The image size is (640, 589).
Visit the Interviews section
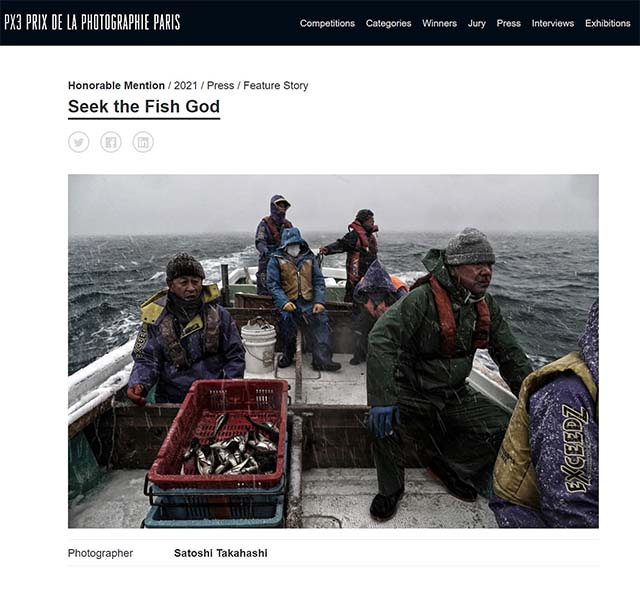click(553, 23)
